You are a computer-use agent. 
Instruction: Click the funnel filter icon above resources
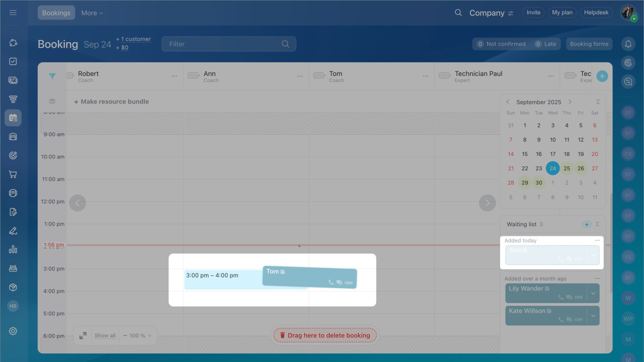(52, 76)
